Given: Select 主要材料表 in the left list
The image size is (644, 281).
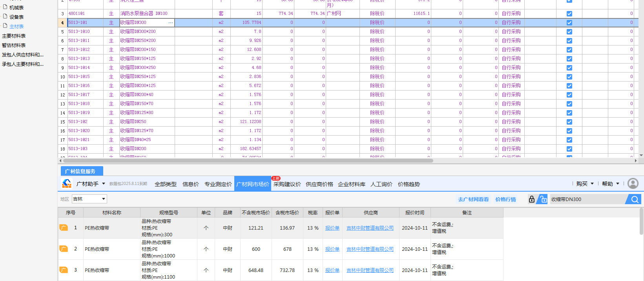Looking at the screenshot, I should click(x=14, y=36).
